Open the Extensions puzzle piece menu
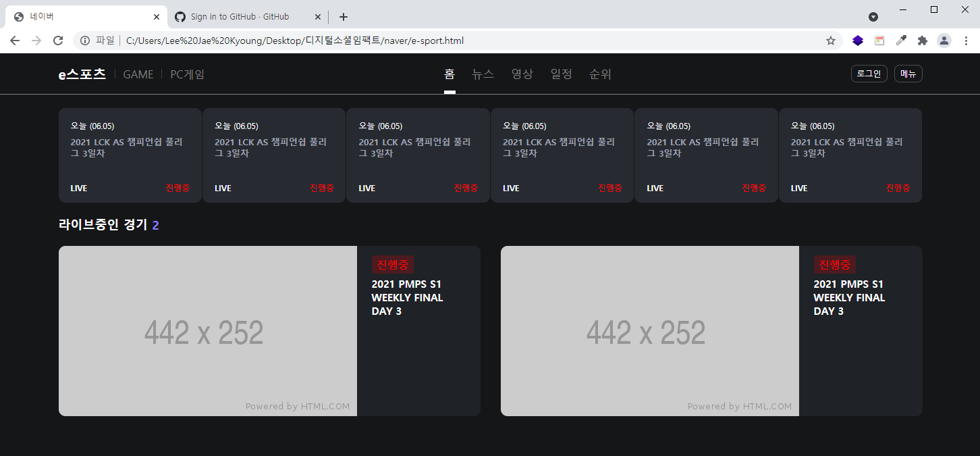This screenshot has height=456, width=980. 923,41
